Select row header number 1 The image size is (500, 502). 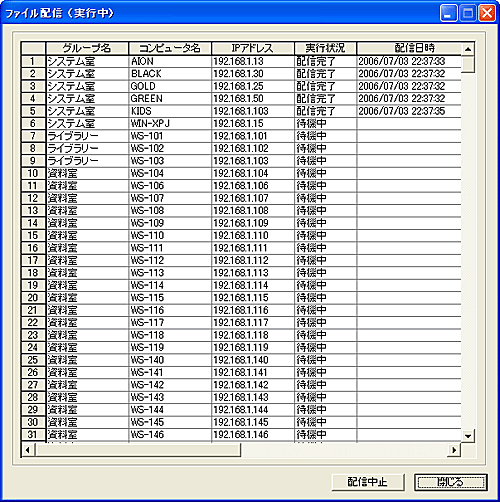(33, 61)
